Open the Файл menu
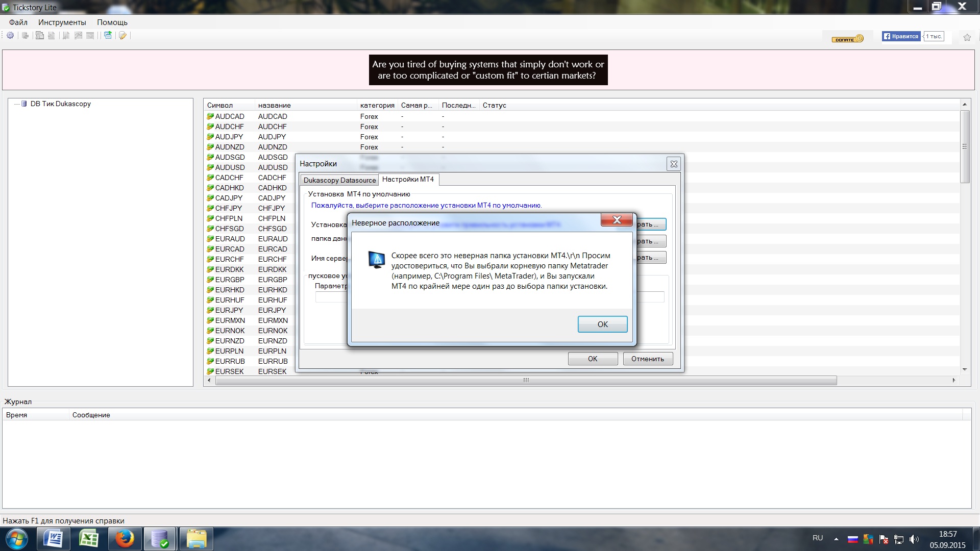 coord(18,22)
